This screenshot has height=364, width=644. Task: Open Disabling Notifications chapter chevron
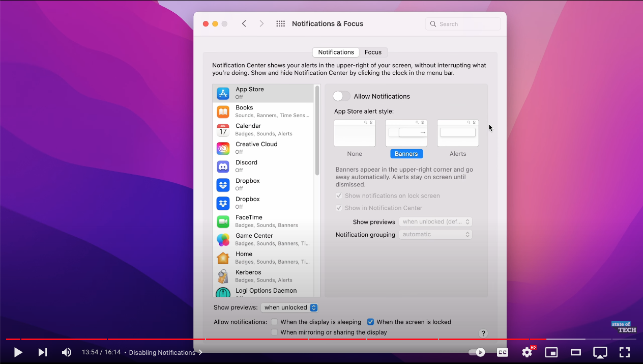(200, 352)
